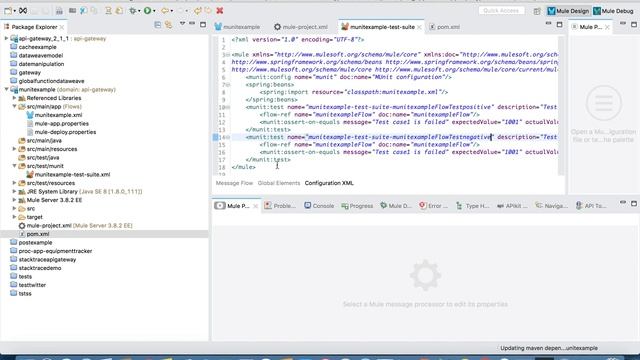Open the mule-project.xml editor tab
This screenshot has width=640, height=360.
(x=301, y=27)
